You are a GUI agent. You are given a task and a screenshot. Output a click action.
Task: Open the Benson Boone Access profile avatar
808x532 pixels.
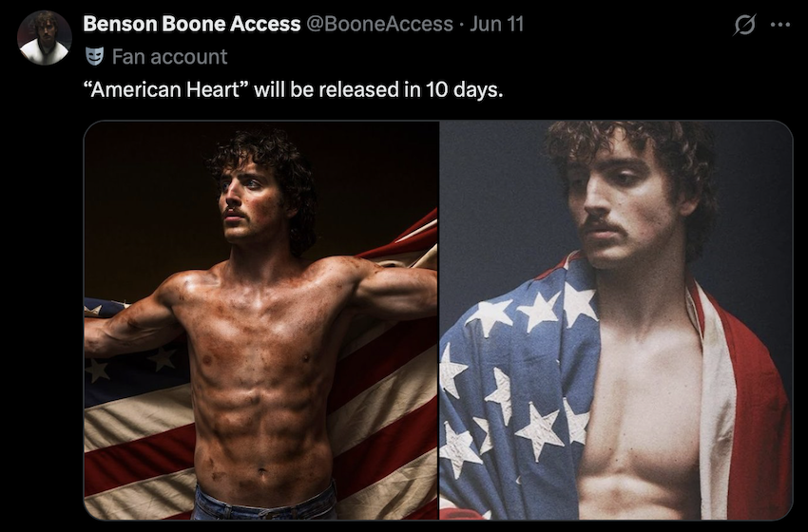pos(45,38)
